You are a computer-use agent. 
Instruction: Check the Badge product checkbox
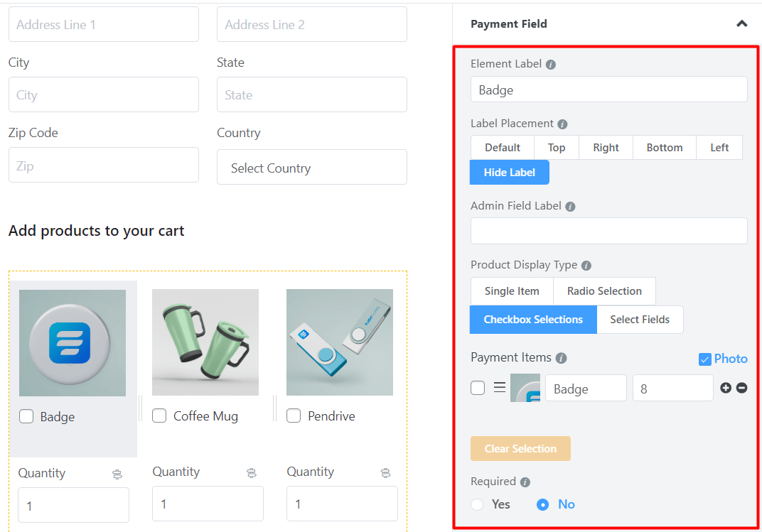(x=26, y=416)
